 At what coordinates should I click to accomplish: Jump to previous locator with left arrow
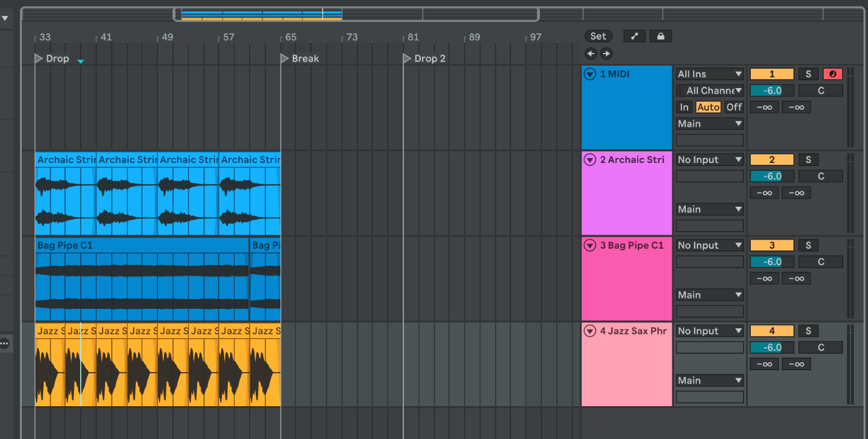(591, 53)
